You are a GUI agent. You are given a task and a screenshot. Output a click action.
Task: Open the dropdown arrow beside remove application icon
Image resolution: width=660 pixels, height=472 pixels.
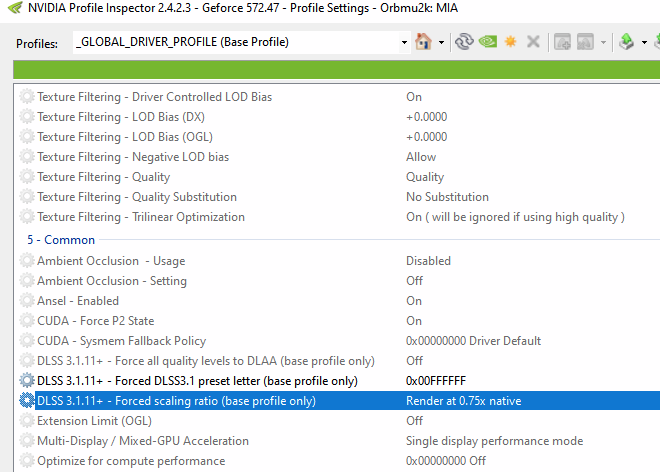click(603, 42)
